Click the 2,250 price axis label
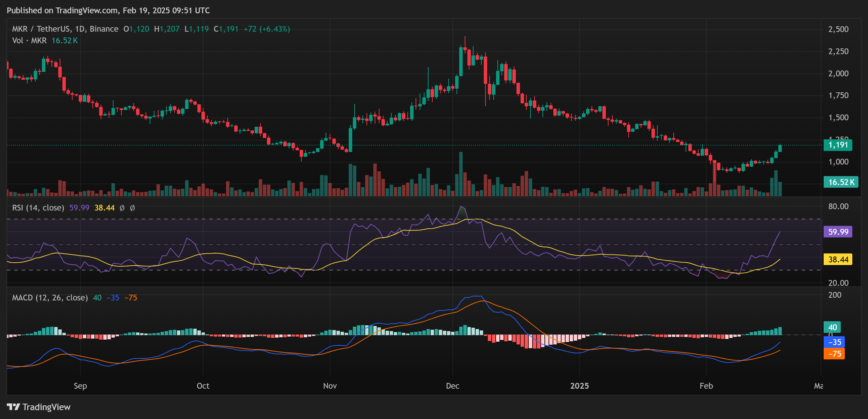 click(x=838, y=51)
